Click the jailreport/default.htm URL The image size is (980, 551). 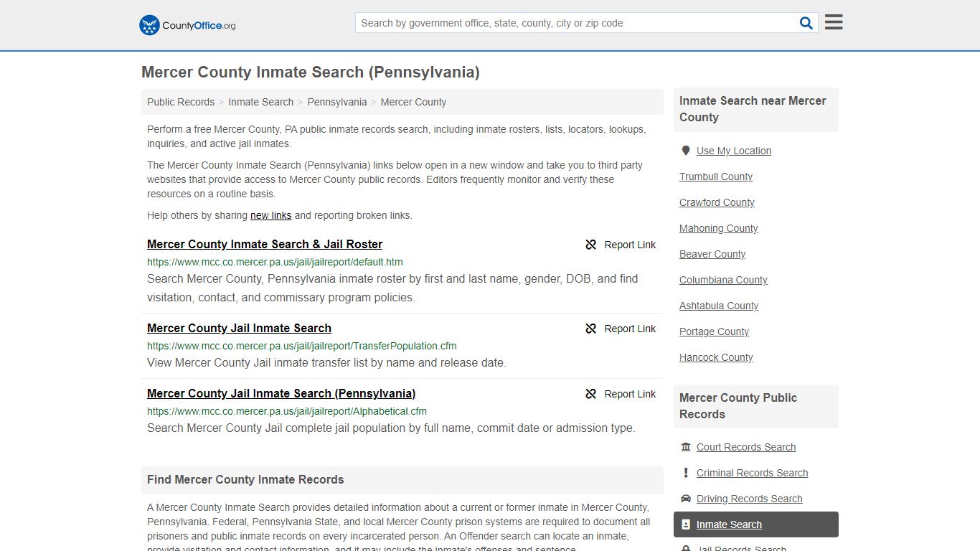[275, 262]
